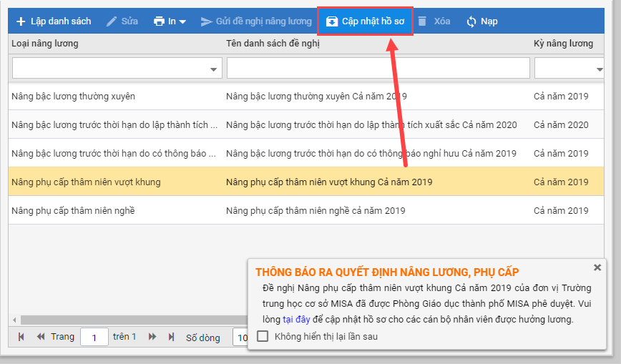Click the Xóa trash icon

point(423,21)
